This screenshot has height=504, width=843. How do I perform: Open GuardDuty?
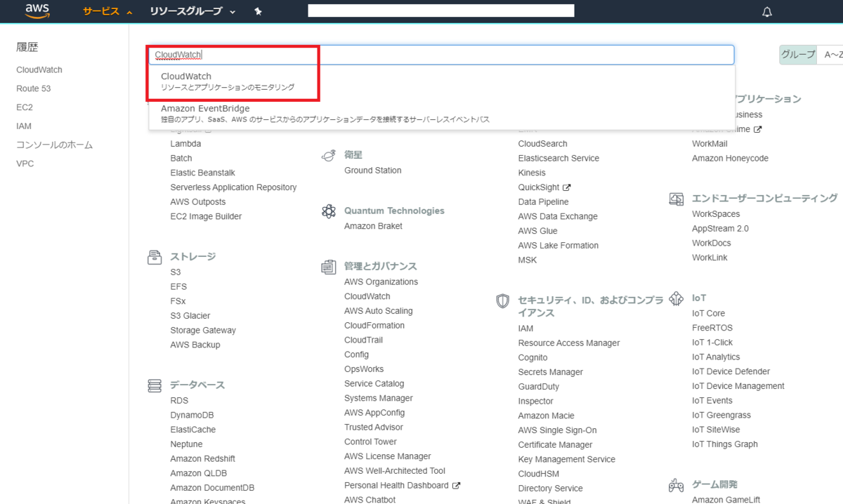point(539,387)
